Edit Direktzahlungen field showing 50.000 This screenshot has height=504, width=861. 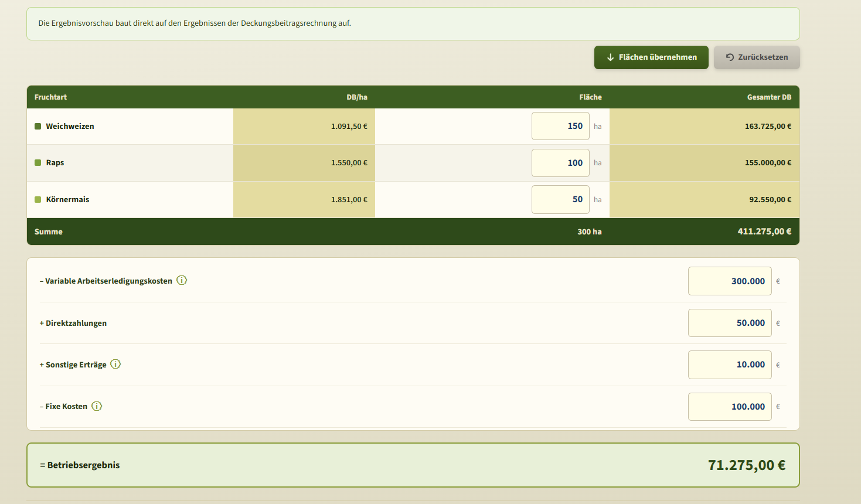pos(730,323)
